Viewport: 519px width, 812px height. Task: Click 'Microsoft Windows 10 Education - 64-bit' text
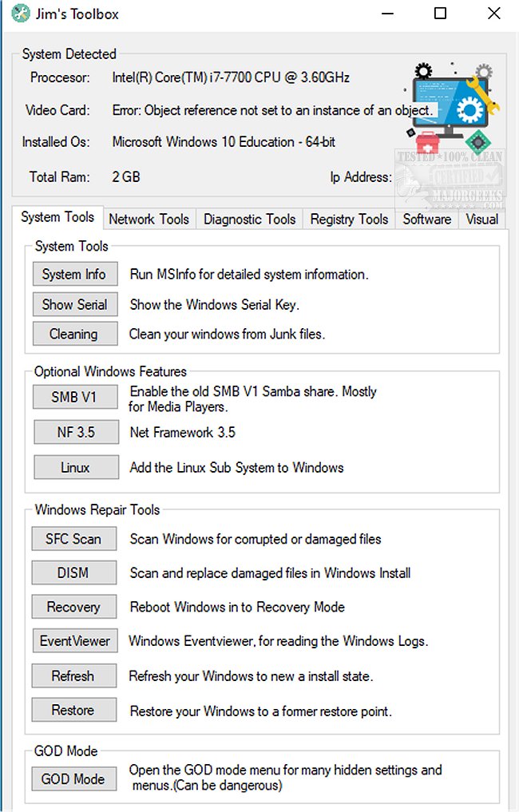coord(224,142)
